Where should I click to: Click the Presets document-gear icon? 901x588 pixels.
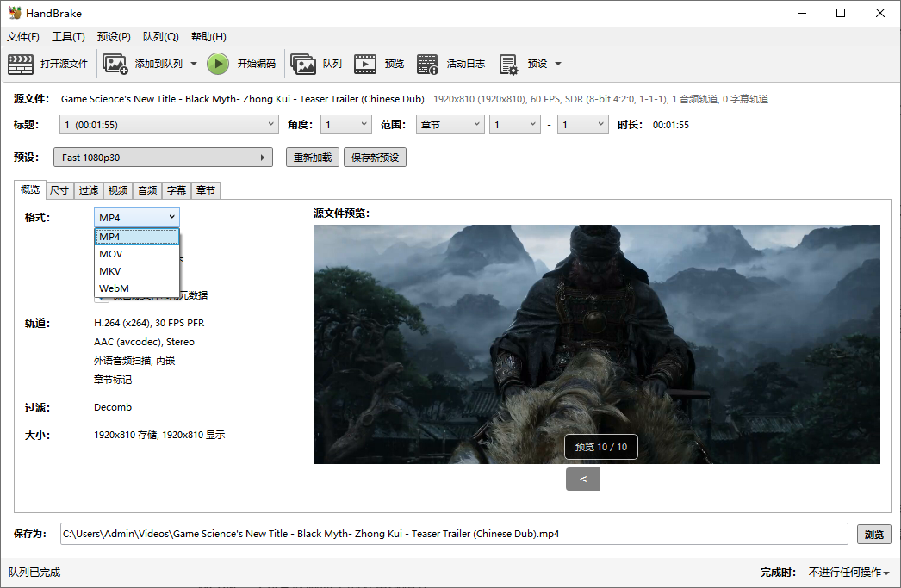(508, 64)
